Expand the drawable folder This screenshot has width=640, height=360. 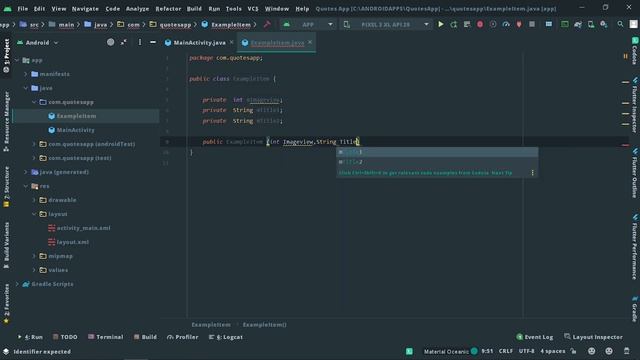pyautogui.click(x=34, y=200)
